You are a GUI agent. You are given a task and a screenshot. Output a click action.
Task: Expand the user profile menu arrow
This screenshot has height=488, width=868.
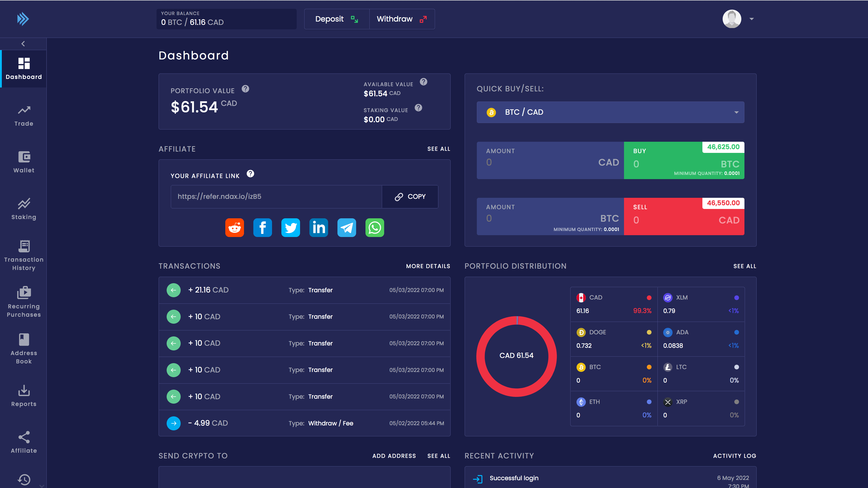[x=751, y=19]
